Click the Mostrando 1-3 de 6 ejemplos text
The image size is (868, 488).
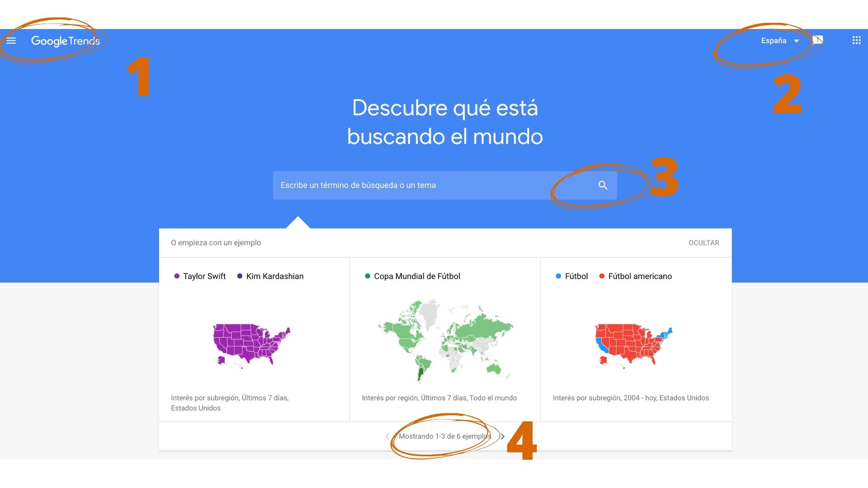click(444, 436)
